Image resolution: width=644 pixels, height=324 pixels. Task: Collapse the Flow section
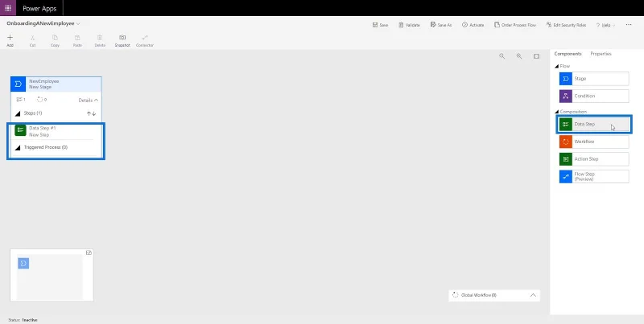(556, 66)
